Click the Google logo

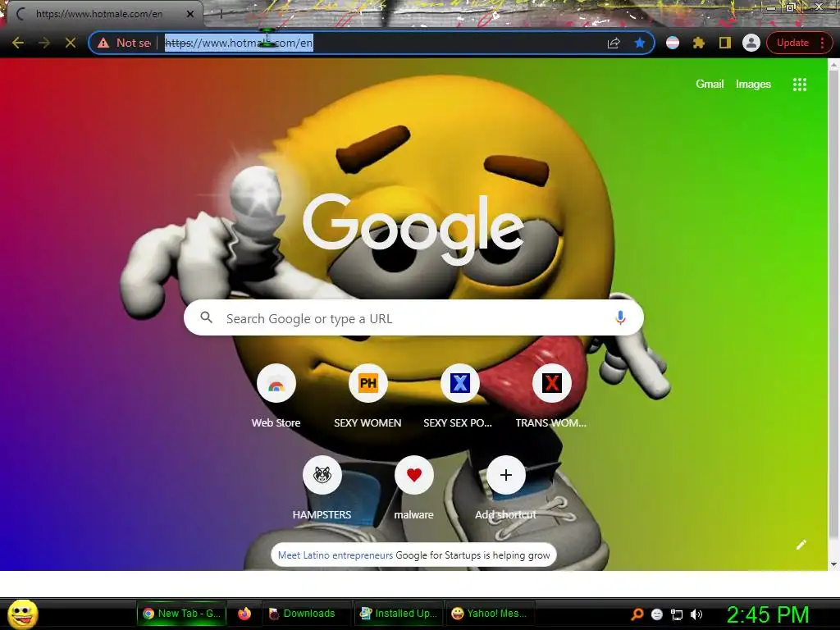(413, 230)
